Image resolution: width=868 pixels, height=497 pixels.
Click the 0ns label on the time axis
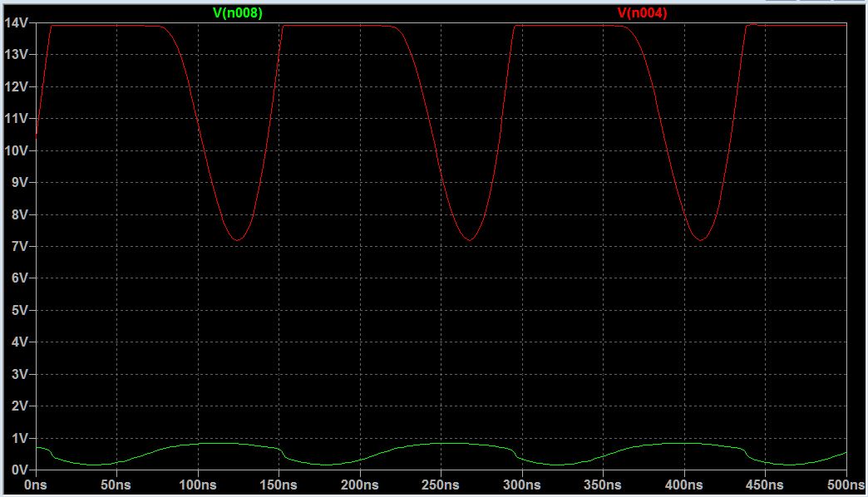coord(35,485)
